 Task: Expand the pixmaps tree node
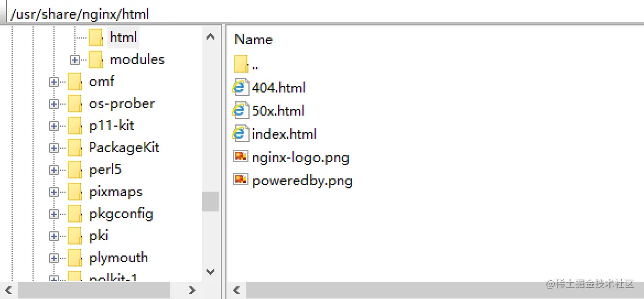(53, 192)
